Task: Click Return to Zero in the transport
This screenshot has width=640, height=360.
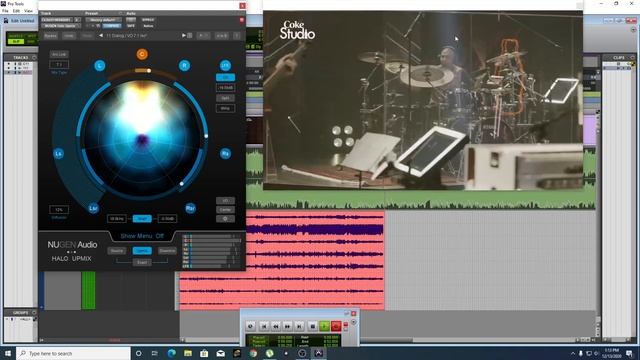Action: pos(264,326)
